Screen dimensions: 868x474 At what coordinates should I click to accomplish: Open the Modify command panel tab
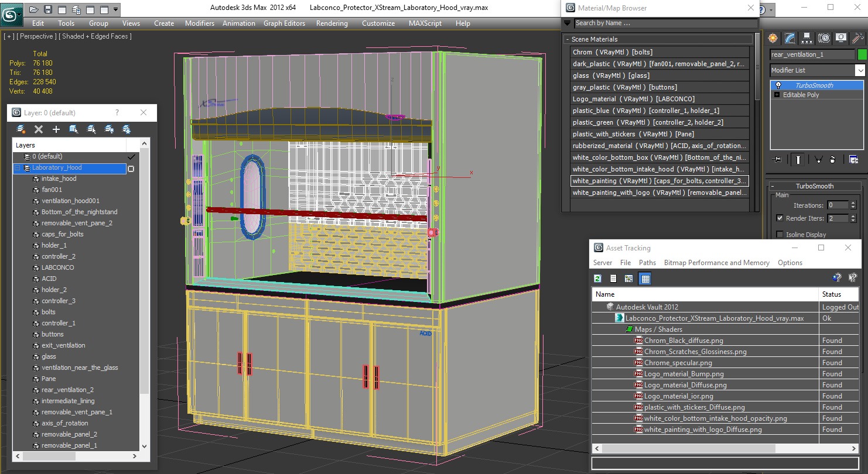coord(790,38)
